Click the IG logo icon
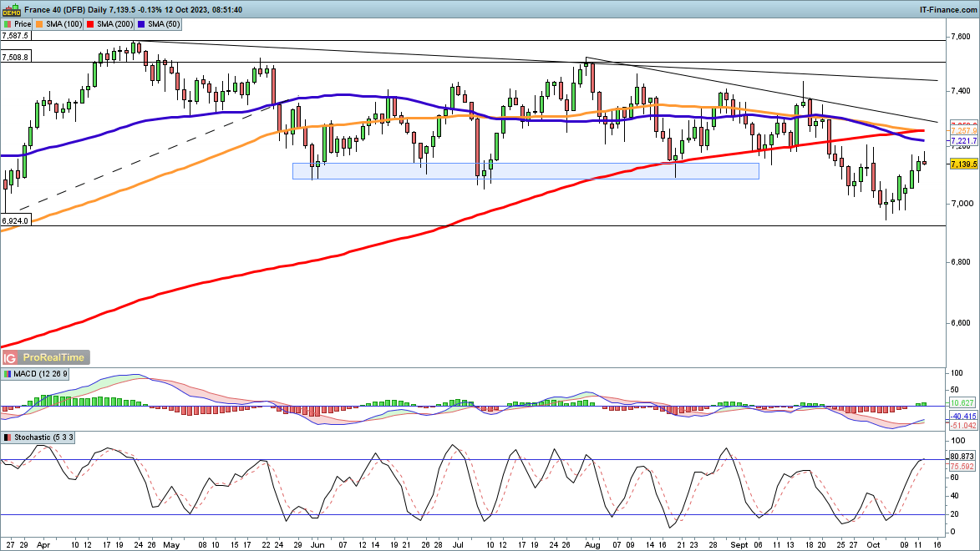Image resolution: width=980 pixels, height=551 pixels. pyautogui.click(x=9, y=357)
